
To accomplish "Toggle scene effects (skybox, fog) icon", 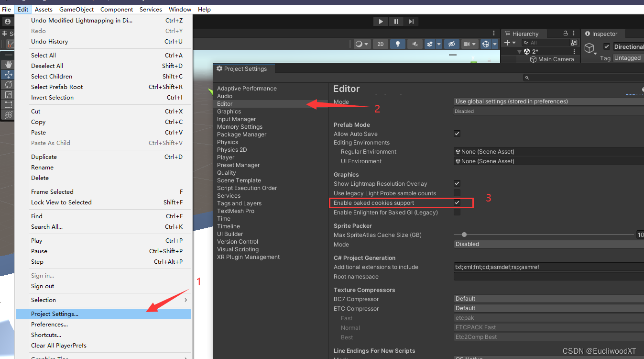I will click(x=430, y=44).
